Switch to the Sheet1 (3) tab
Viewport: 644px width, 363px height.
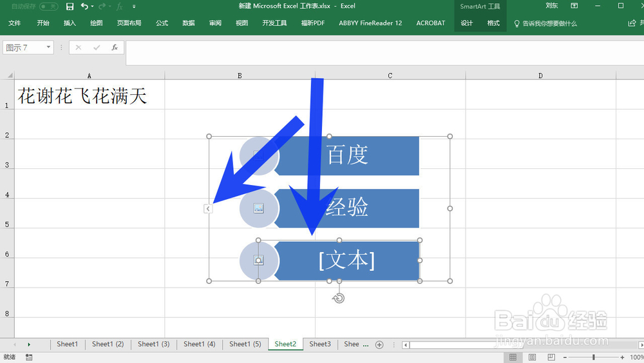click(154, 344)
